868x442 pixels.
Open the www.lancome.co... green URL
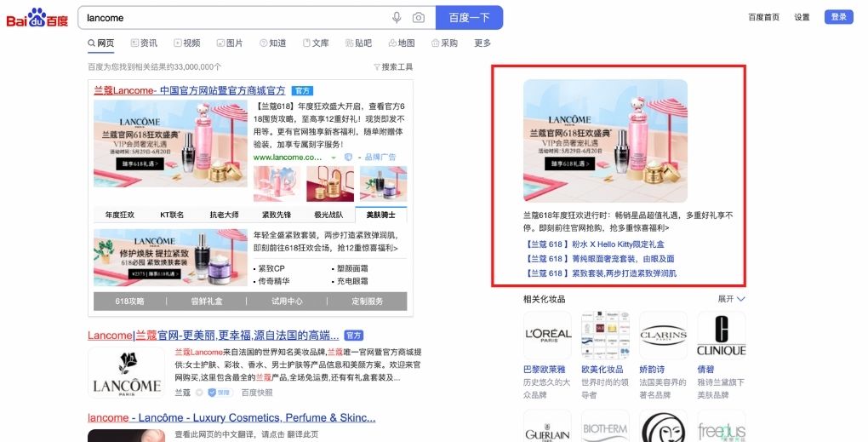coord(288,158)
